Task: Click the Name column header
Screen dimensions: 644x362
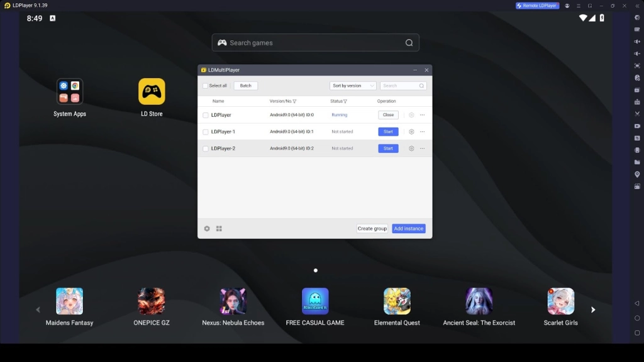Action: coord(218,101)
